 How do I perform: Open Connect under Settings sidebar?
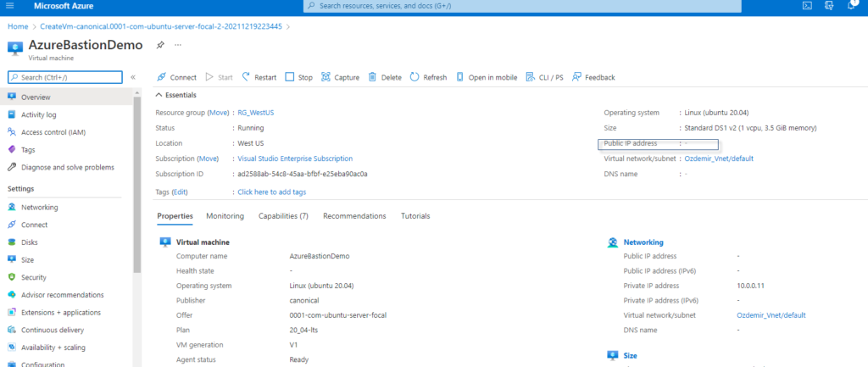[x=34, y=225]
